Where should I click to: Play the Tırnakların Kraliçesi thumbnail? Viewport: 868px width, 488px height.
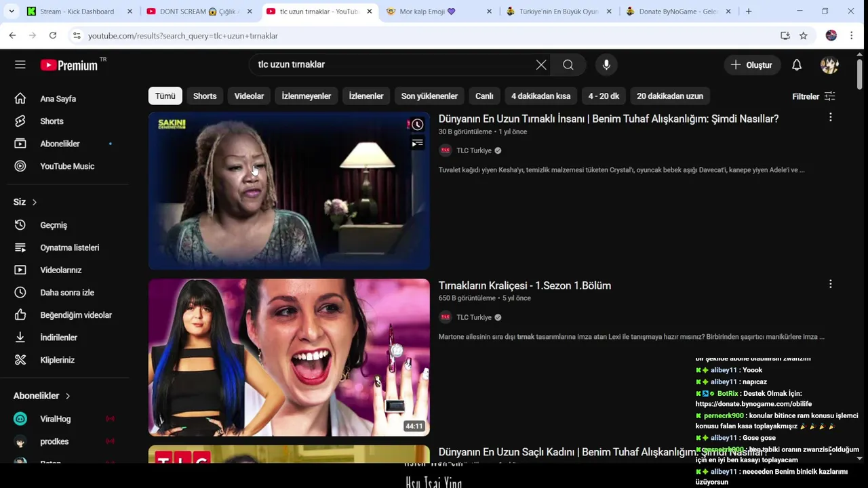point(289,357)
